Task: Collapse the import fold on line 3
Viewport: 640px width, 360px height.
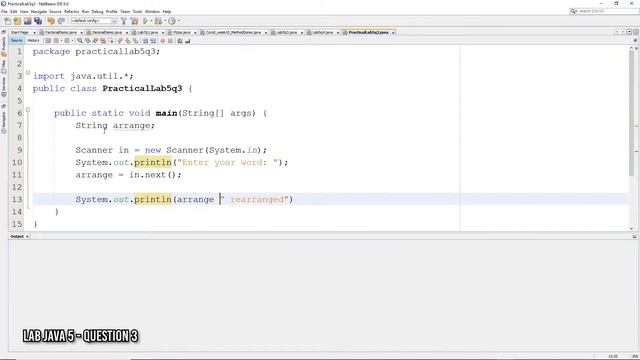Action: 28,73
